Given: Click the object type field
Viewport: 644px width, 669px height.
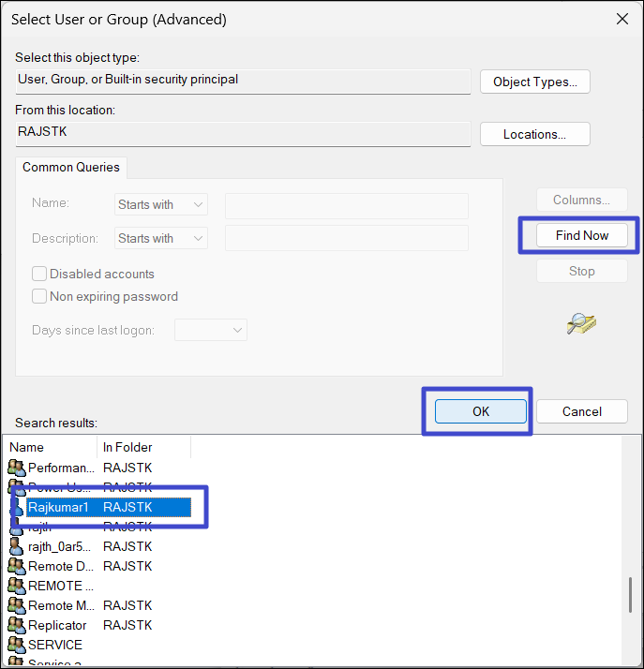Looking at the screenshot, I should (x=244, y=82).
